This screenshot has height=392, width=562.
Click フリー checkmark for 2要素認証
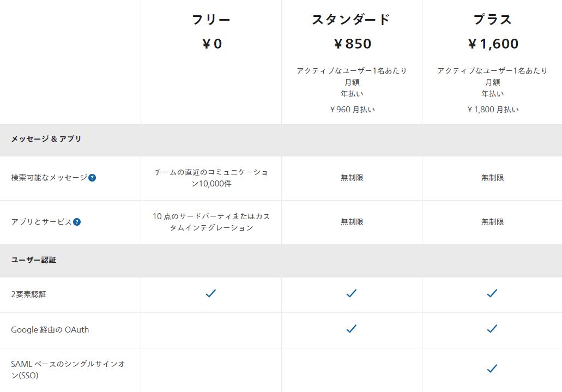coord(211,293)
